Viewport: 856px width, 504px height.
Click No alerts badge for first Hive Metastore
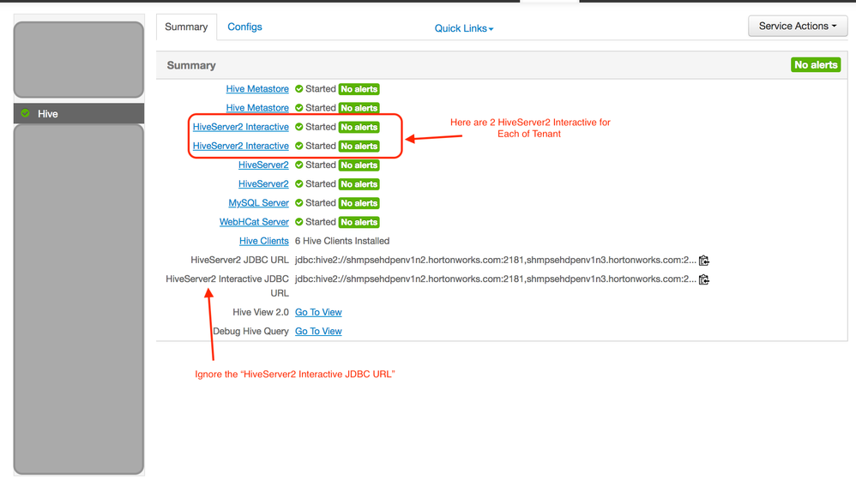[359, 89]
